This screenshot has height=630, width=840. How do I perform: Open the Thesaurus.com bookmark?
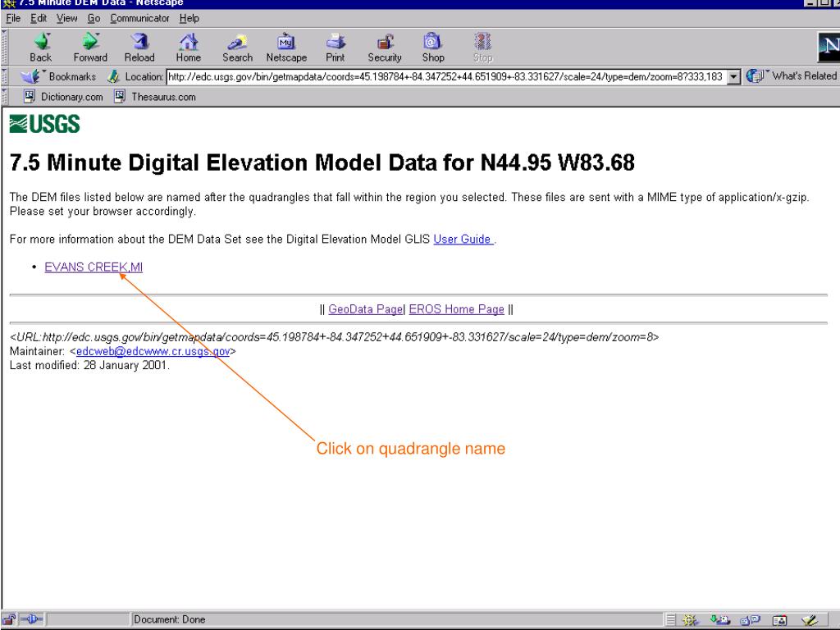tap(155, 97)
